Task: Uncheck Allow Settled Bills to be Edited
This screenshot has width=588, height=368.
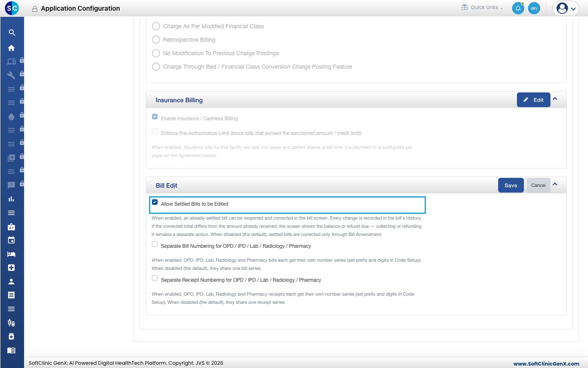Action: (155, 202)
